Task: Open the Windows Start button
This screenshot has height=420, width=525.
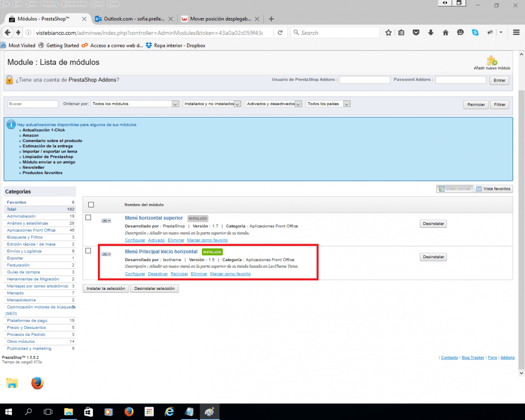Action: (x=9, y=411)
